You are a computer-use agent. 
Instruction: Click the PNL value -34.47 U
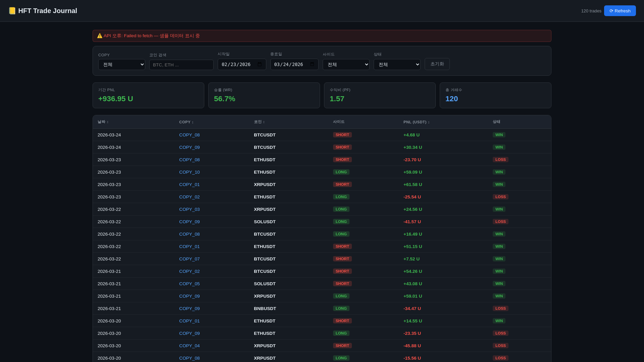click(x=412, y=309)
